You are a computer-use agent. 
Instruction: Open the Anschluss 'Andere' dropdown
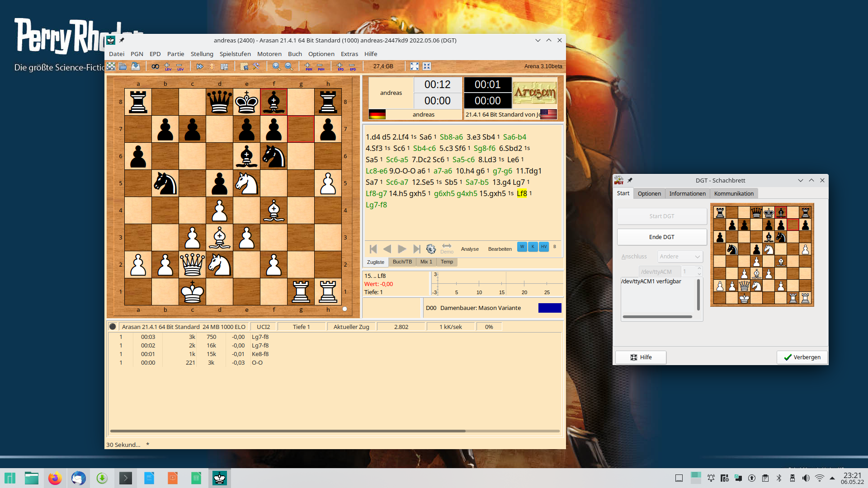click(680, 256)
